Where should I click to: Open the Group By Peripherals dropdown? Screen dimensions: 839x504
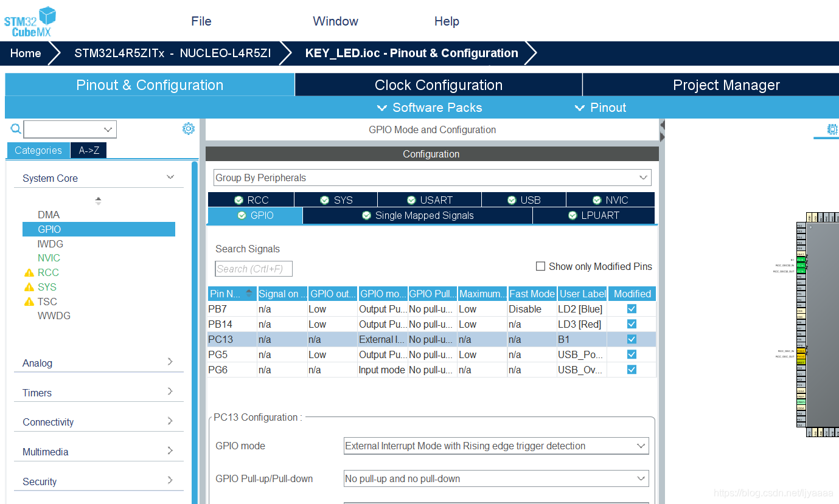(x=432, y=178)
